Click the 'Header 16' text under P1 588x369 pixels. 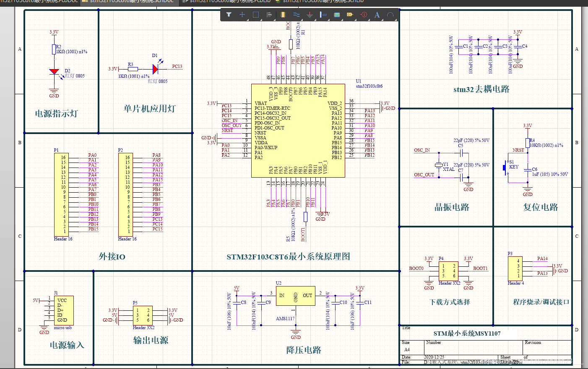tap(63, 239)
